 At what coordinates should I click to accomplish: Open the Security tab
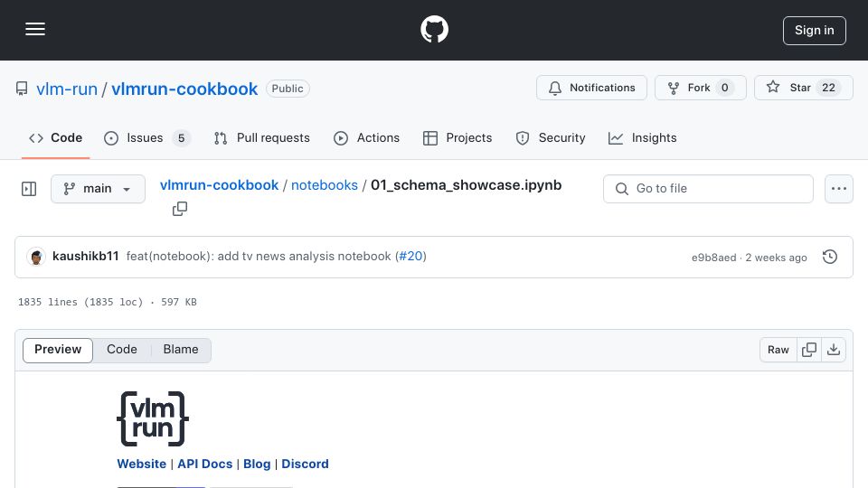click(551, 137)
